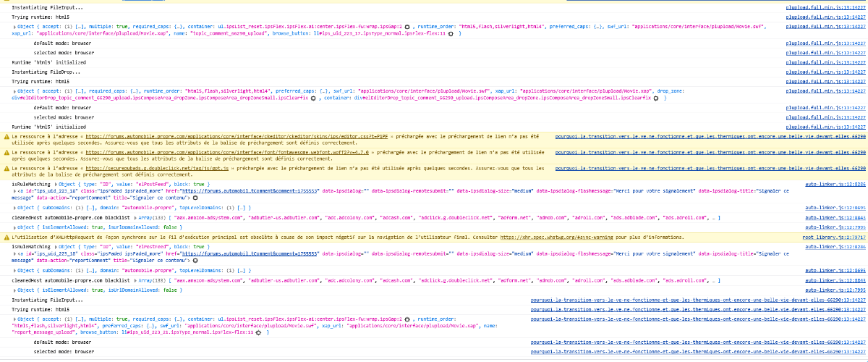Click the warning icon on the XMLHttpRequest deprecation message

tap(7, 237)
